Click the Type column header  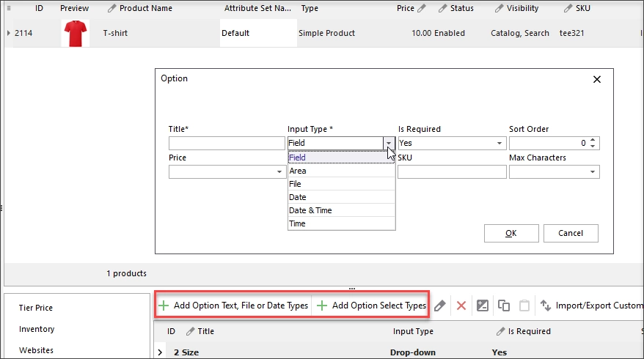310,8
